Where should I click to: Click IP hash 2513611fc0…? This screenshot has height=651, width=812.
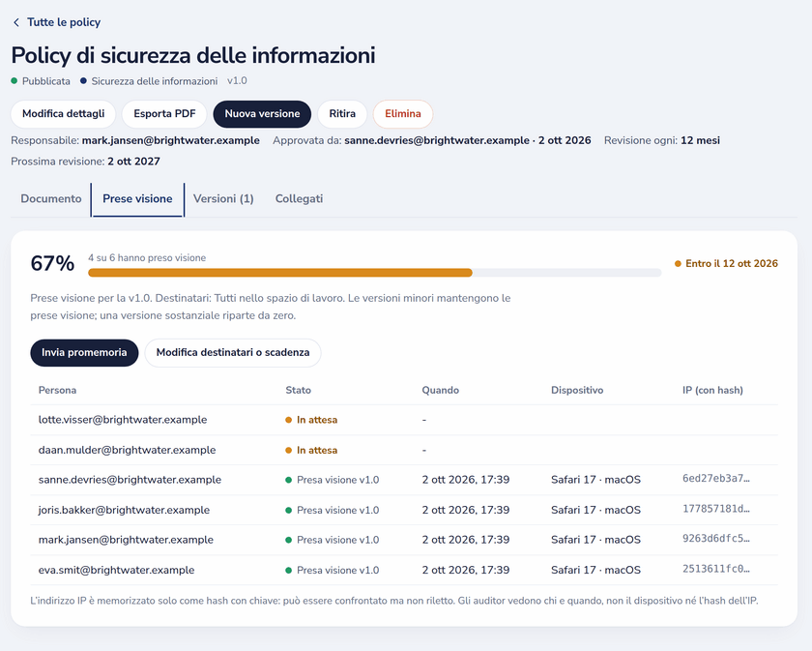[x=715, y=569]
